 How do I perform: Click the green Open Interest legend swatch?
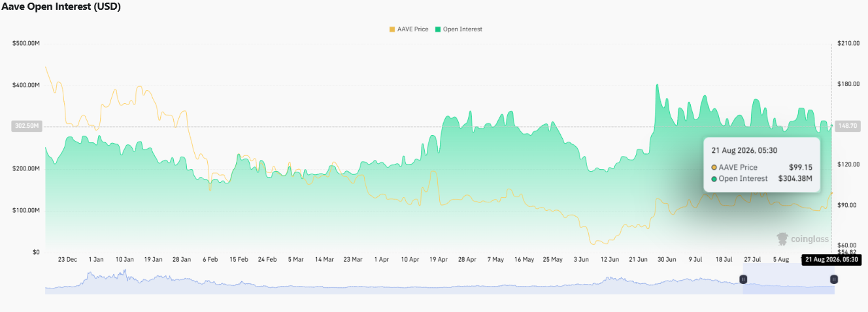coord(438,29)
